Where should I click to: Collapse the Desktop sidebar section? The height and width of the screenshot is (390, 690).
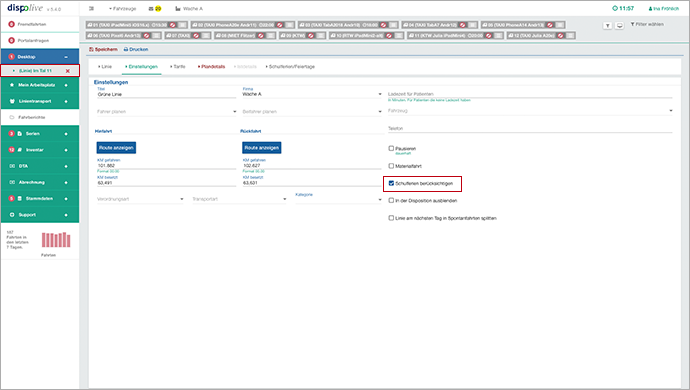pyautogui.click(x=66, y=57)
